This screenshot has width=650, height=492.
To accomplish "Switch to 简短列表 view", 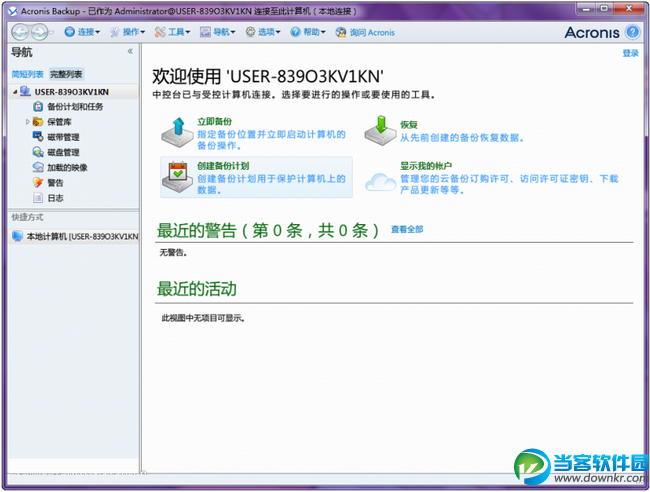I will [x=27, y=74].
